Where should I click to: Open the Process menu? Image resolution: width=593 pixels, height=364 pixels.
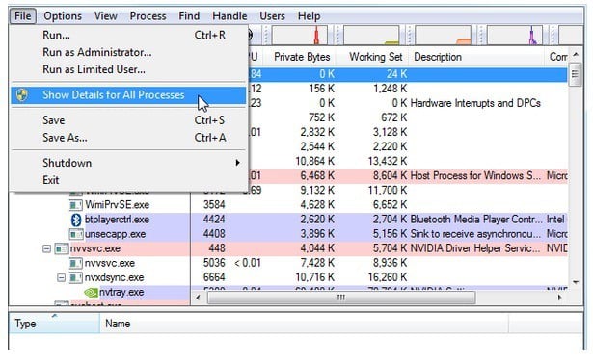[148, 15]
